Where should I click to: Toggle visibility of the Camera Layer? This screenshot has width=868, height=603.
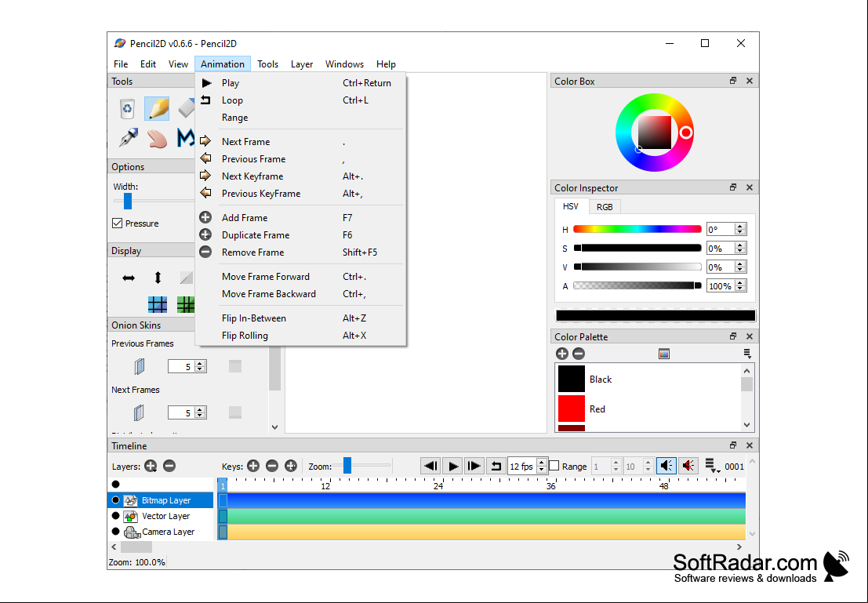[x=116, y=532]
